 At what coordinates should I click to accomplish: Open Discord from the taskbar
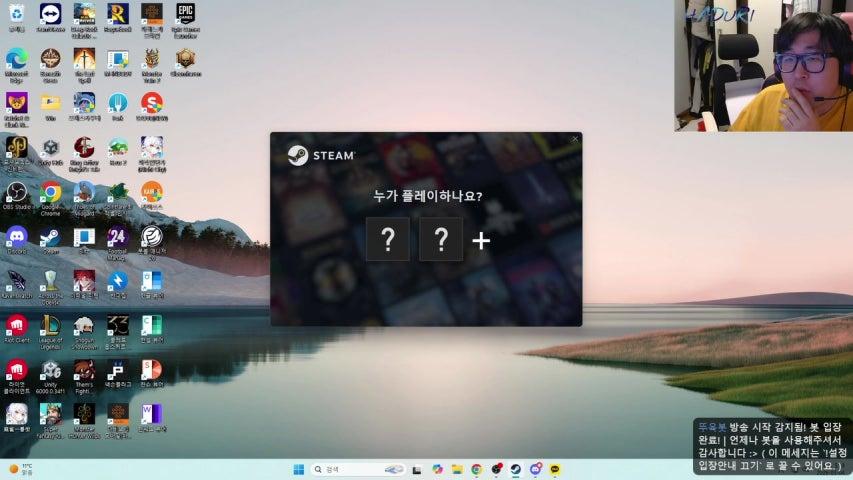(536, 469)
